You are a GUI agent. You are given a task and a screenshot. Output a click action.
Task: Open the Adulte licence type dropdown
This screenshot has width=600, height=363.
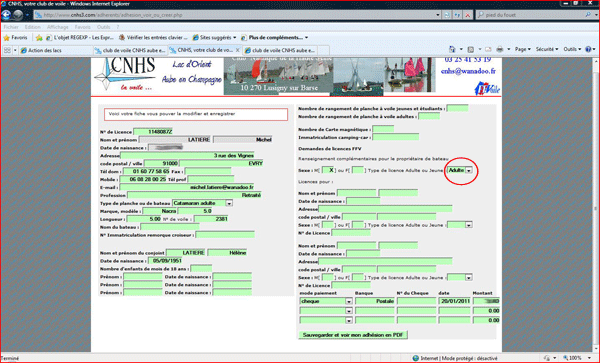click(x=460, y=170)
